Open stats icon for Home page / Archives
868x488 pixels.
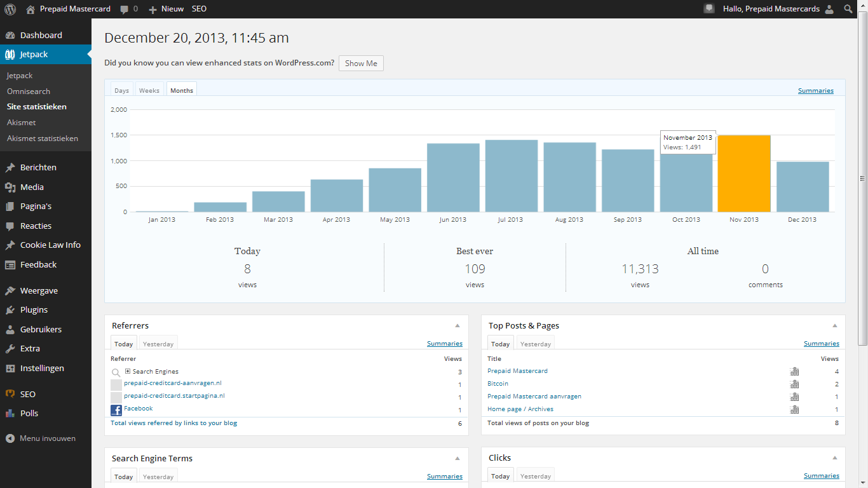click(794, 410)
